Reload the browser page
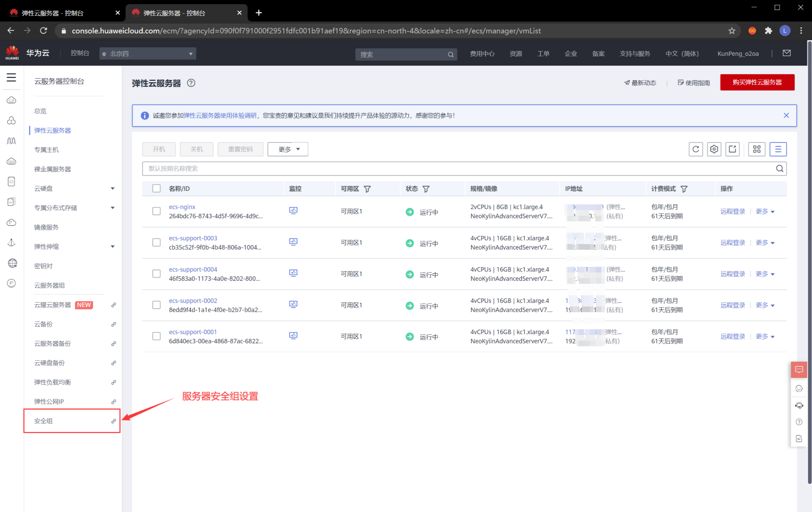 [43, 31]
